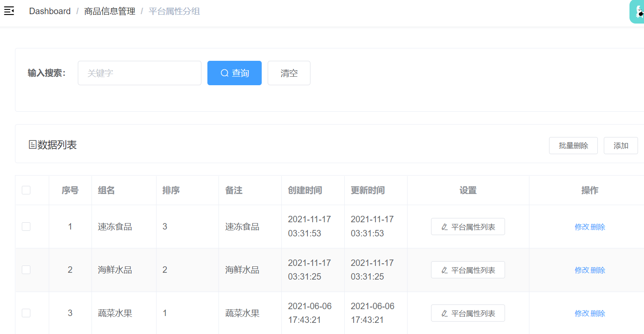Click the 添加 button

620,146
